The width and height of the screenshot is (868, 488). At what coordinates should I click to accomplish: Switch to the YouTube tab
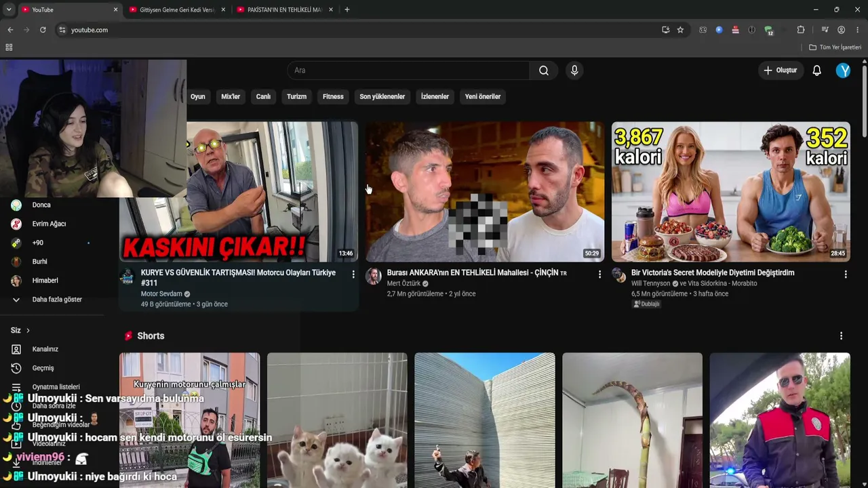coord(69,9)
